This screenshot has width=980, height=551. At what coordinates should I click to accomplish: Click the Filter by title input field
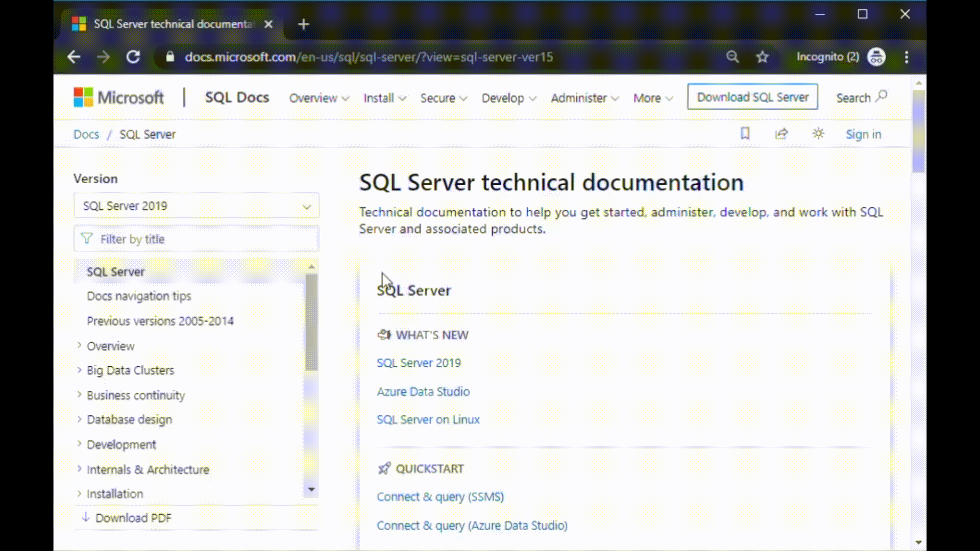pyautogui.click(x=197, y=239)
